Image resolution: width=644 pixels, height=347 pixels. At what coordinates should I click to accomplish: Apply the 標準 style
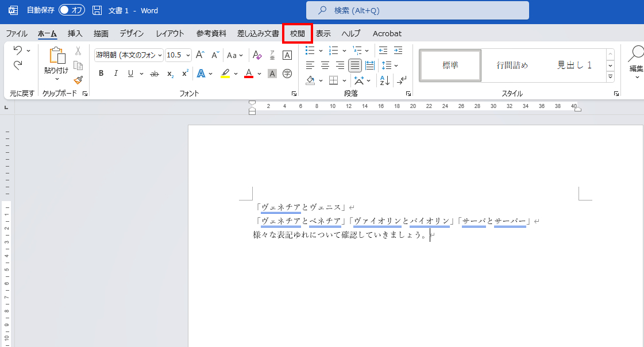tap(450, 65)
